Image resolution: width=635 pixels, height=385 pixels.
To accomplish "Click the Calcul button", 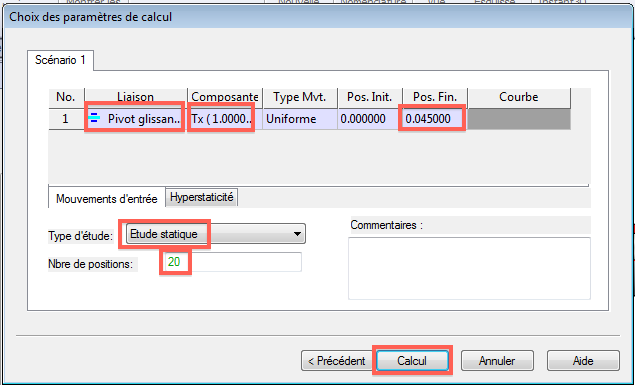I will point(412,360).
